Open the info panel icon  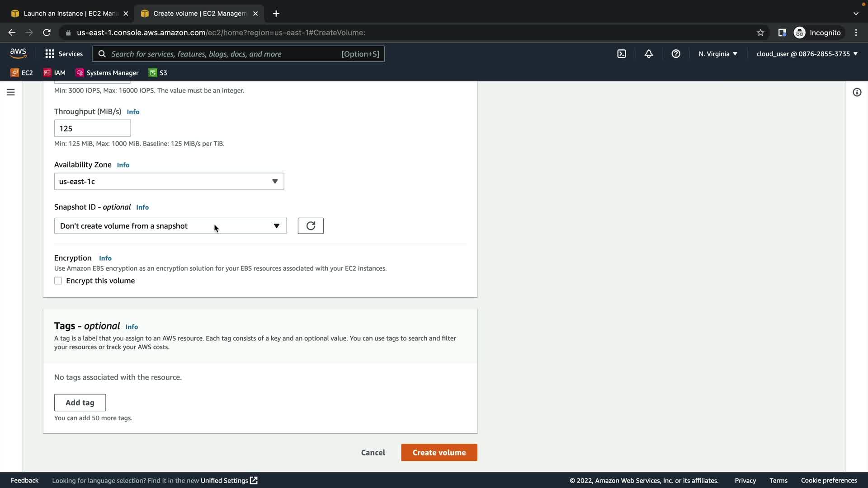[857, 92]
